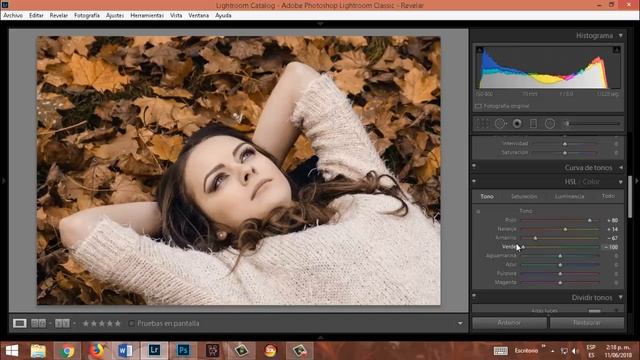This screenshot has width=640, height=360.
Task: Switch to Color mode in HSL header
Action: tap(591, 182)
